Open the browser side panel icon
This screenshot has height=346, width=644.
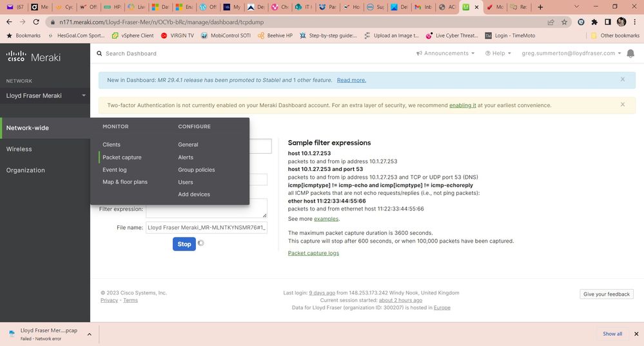coord(608,22)
